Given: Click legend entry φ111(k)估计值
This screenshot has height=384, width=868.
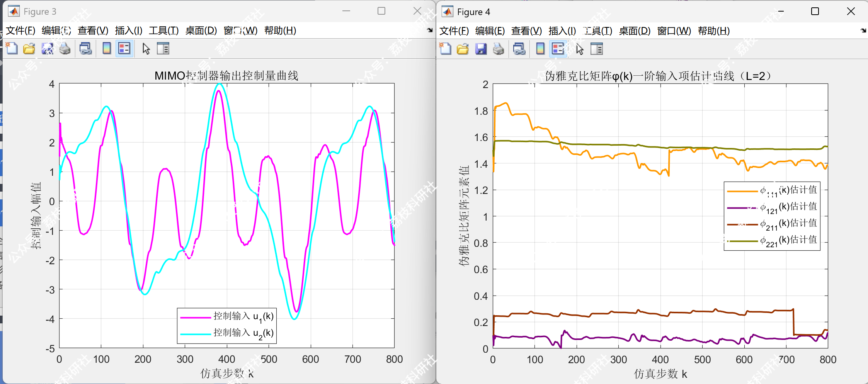Looking at the screenshot, I should click(788, 190).
